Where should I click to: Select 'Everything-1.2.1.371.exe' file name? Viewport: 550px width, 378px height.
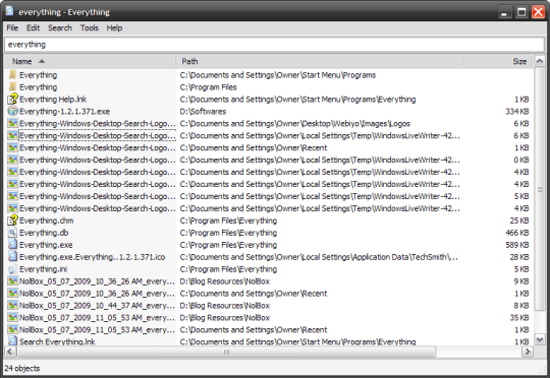65,112
